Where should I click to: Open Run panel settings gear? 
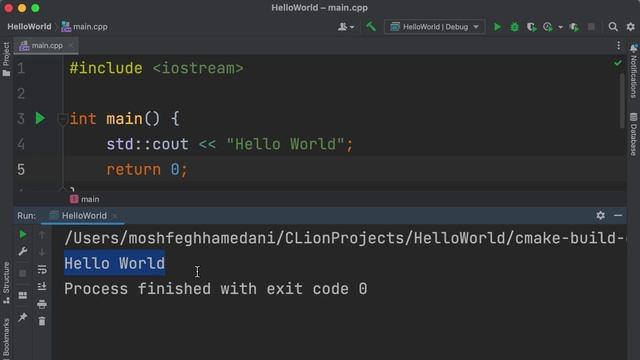pyautogui.click(x=600, y=216)
